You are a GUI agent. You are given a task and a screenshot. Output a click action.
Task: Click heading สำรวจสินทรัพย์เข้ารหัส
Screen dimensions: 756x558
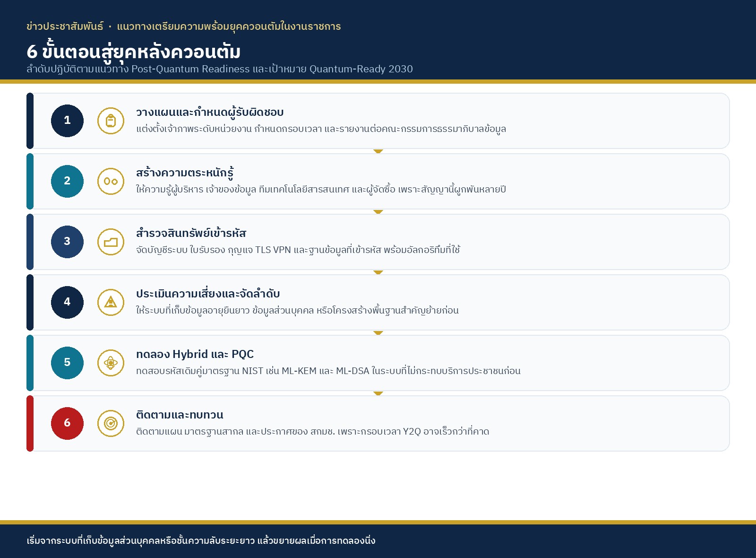(191, 233)
